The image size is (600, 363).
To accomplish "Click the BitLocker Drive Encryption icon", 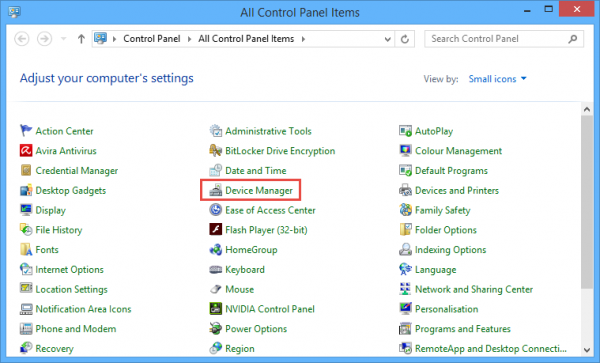I will (x=215, y=151).
